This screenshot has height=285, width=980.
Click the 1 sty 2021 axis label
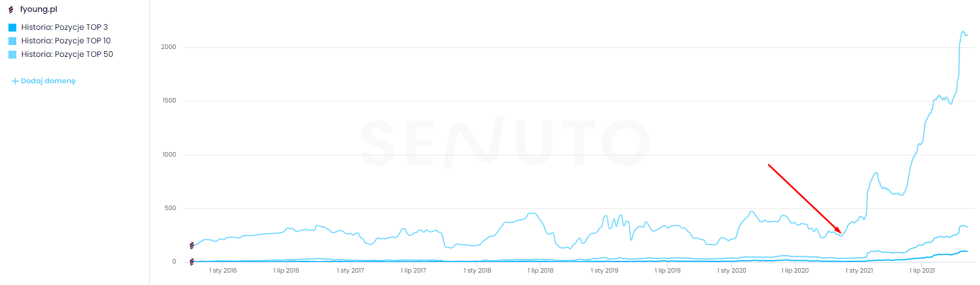click(859, 271)
